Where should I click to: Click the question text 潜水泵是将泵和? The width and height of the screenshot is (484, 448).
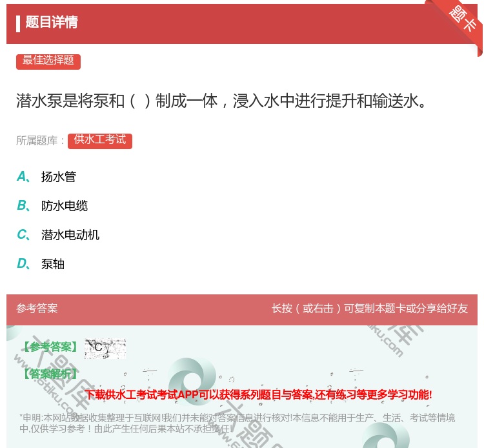coord(221,101)
